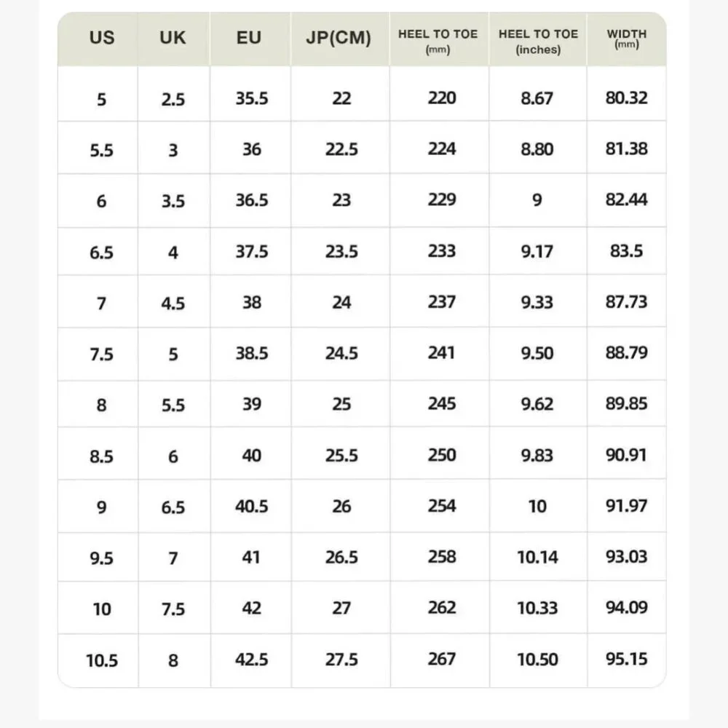Click the JP 24.5 cell

point(341,353)
